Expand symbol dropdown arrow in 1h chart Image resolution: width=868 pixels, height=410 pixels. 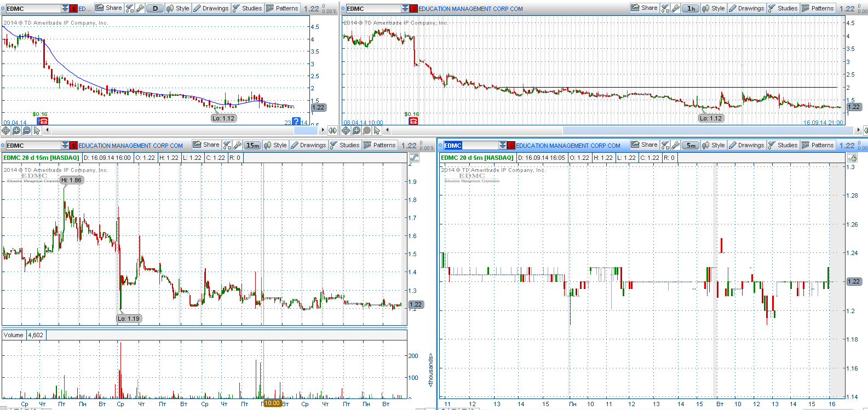(405, 8)
